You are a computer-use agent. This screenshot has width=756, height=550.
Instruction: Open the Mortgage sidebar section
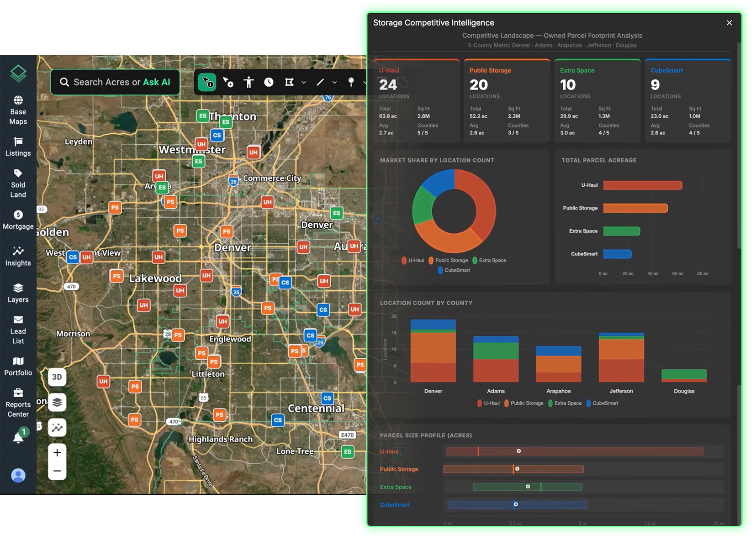coord(18,220)
